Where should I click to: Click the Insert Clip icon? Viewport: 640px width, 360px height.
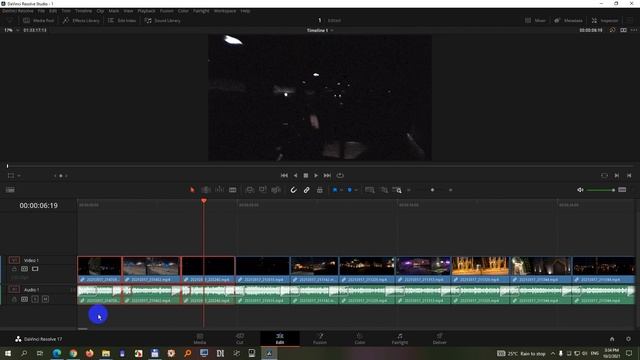tap(250, 190)
